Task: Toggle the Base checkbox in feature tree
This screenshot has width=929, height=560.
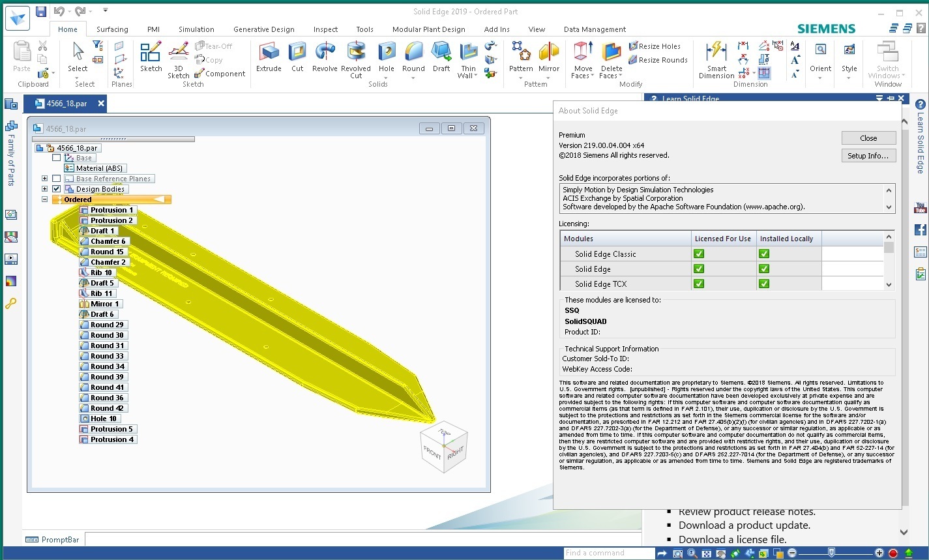Action: point(57,158)
